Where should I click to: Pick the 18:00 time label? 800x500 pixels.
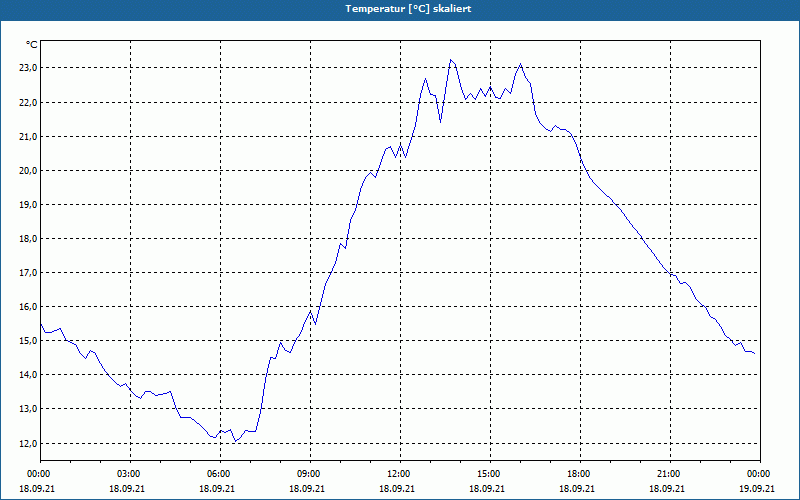[580, 474]
